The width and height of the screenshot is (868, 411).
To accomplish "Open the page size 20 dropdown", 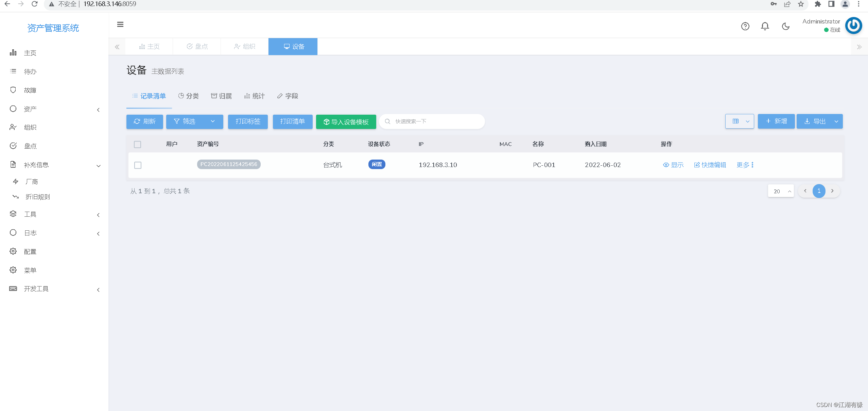I will [x=781, y=191].
